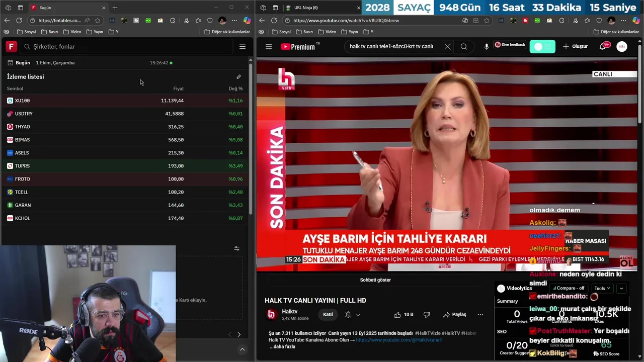Like the Halk TV live video

404,315
